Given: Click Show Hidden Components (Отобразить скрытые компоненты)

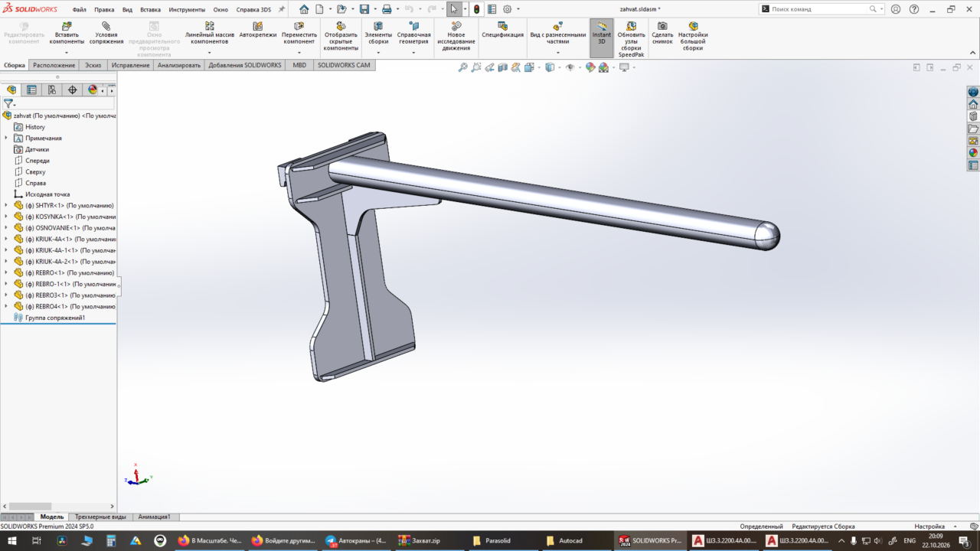Looking at the screenshot, I should tap(341, 37).
